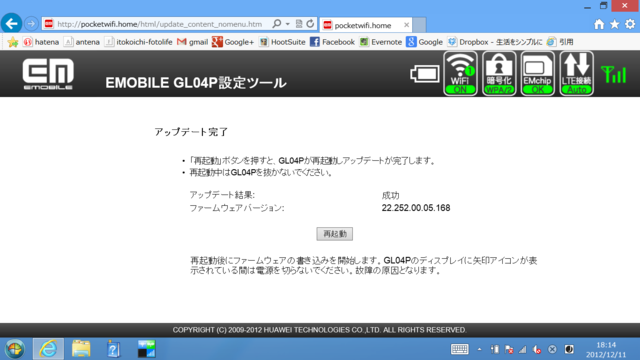Open the 引用 bookmark
Screen dimensions: 640x360
click(560, 42)
